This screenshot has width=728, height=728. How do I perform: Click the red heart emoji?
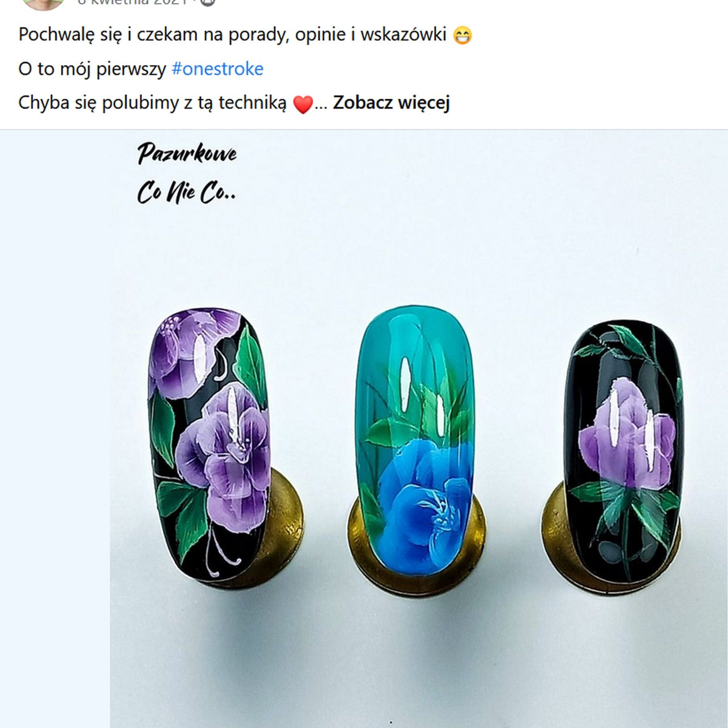(303, 104)
